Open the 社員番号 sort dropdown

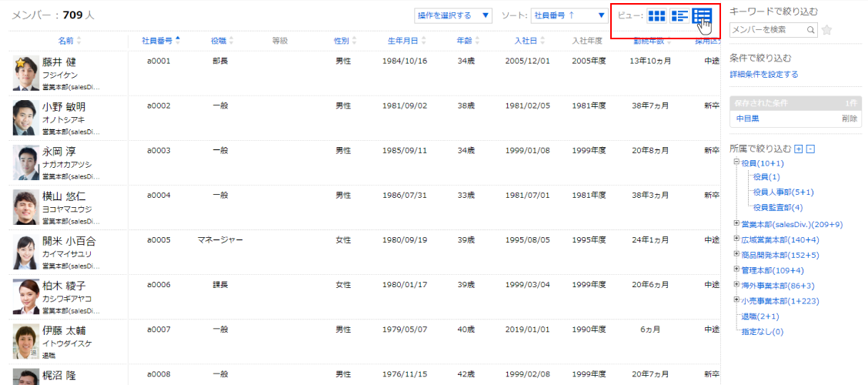coord(569,15)
